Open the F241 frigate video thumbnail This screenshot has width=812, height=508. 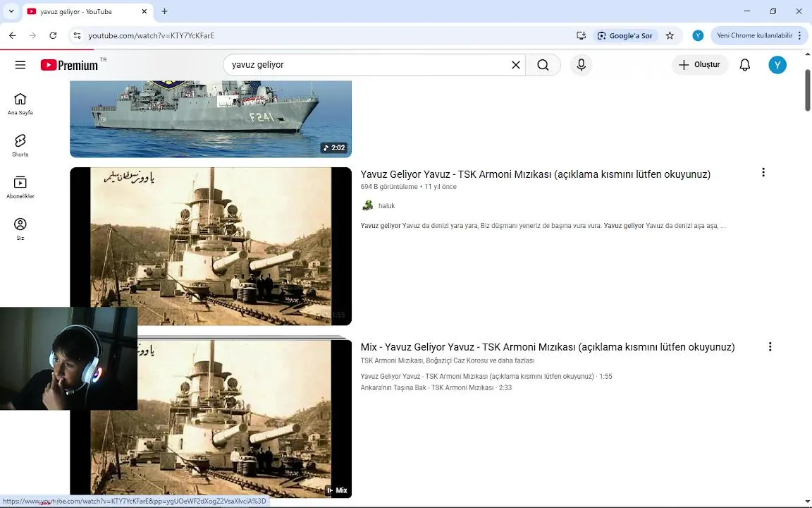pyautogui.click(x=211, y=119)
